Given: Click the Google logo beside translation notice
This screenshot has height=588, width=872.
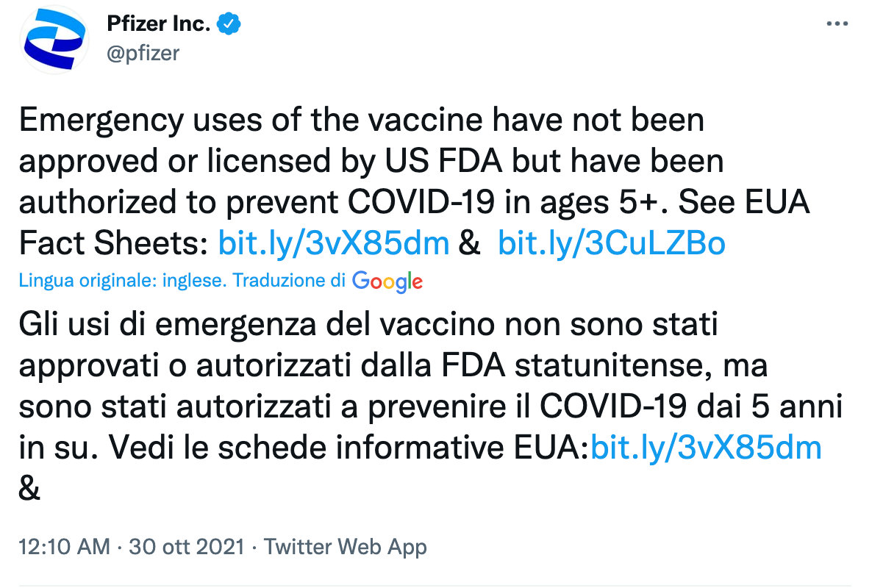Looking at the screenshot, I should (x=387, y=281).
